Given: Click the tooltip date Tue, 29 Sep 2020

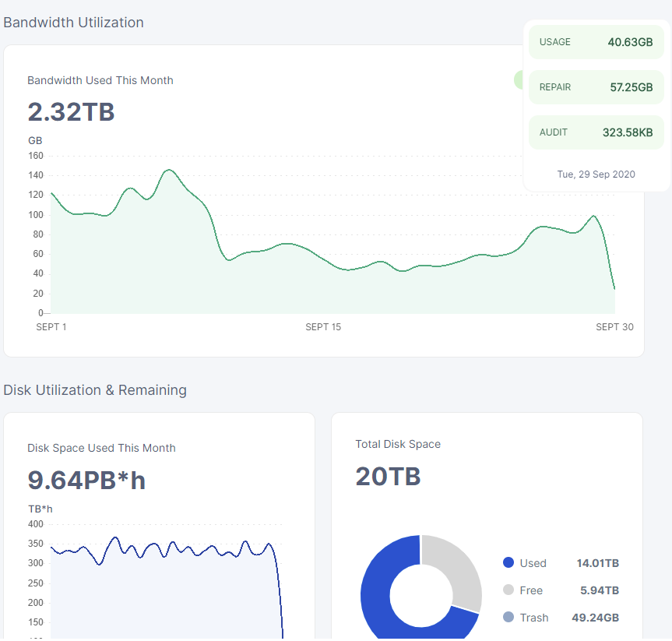Looking at the screenshot, I should point(596,174).
